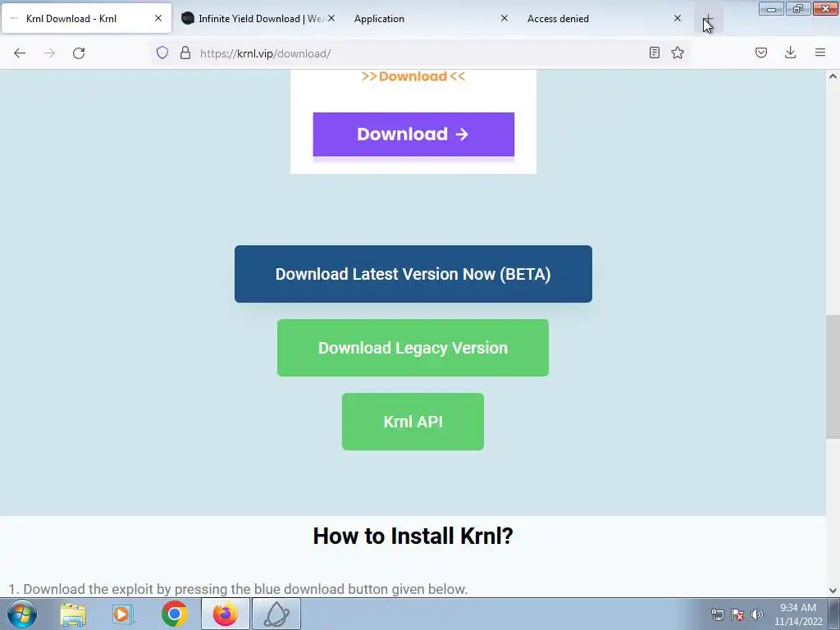Toggle reader view icon

click(654, 52)
